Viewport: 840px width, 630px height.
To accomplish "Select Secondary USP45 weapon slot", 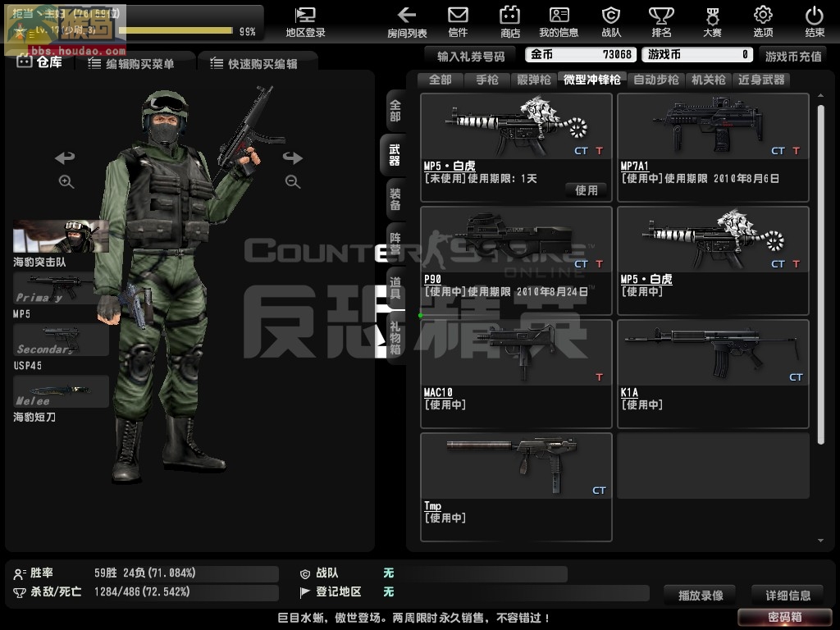I will point(61,340).
